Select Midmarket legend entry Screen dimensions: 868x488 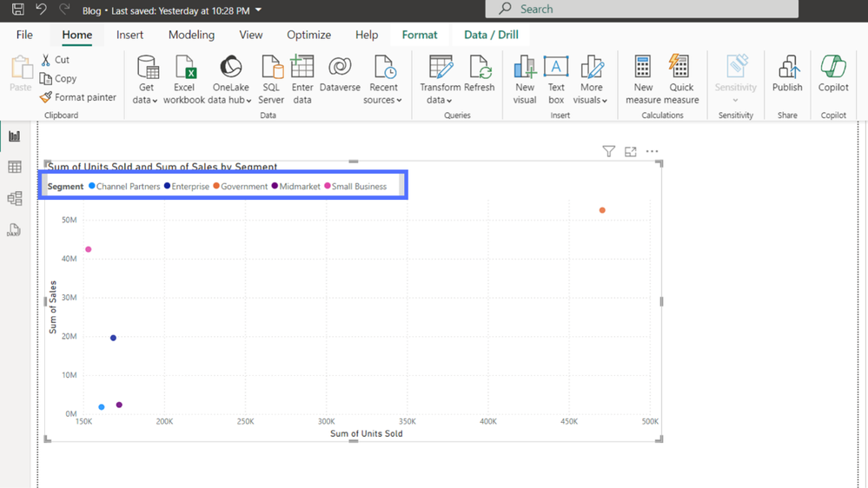(x=295, y=187)
